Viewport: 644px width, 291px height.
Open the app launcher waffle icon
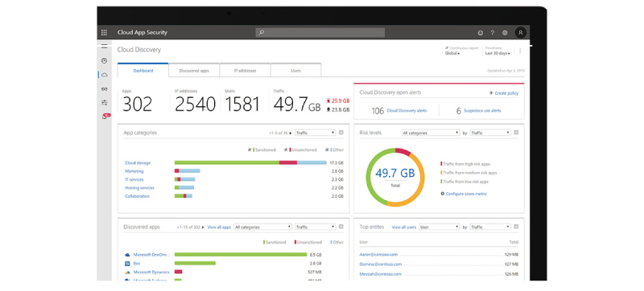105,32
